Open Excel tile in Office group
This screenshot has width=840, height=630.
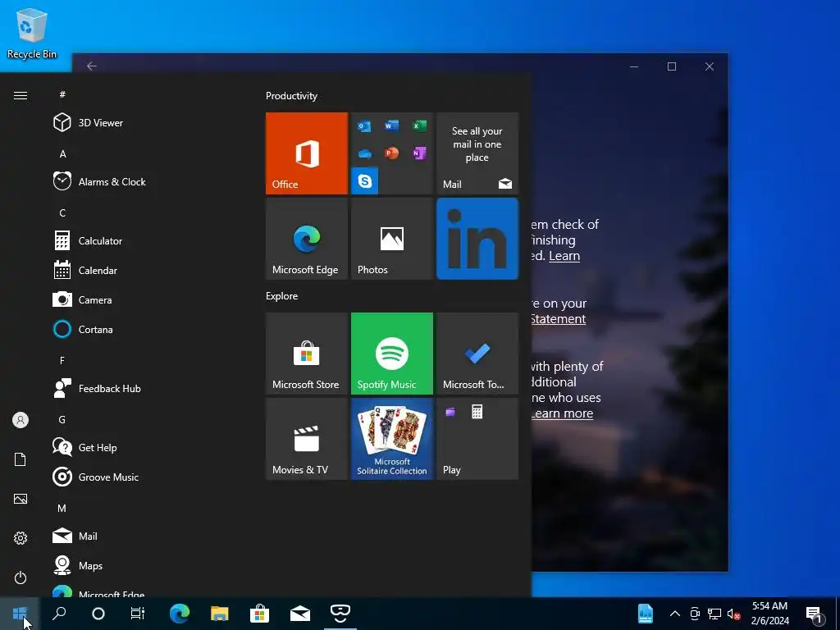point(419,126)
